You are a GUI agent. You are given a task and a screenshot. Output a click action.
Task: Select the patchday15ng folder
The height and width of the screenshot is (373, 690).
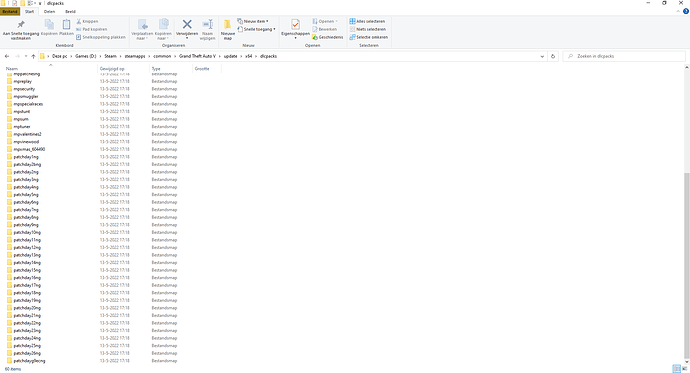pyautogui.click(x=27, y=271)
